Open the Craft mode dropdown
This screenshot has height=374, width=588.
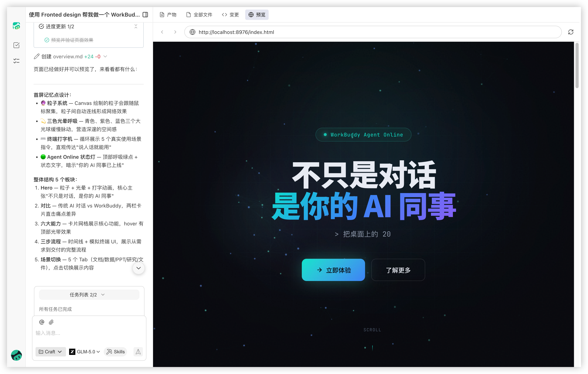pos(51,352)
